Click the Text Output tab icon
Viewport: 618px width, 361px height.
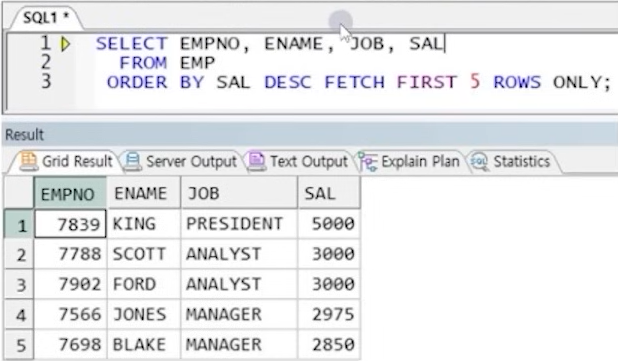point(256,162)
